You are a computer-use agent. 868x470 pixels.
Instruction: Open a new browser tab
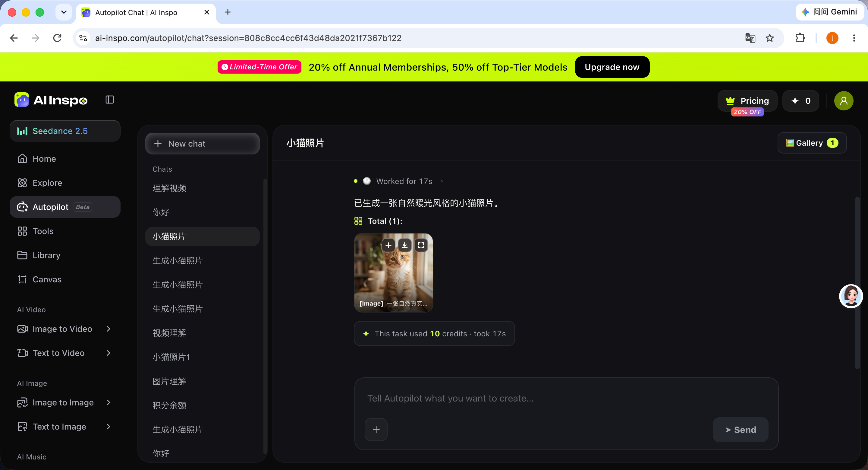click(228, 12)
